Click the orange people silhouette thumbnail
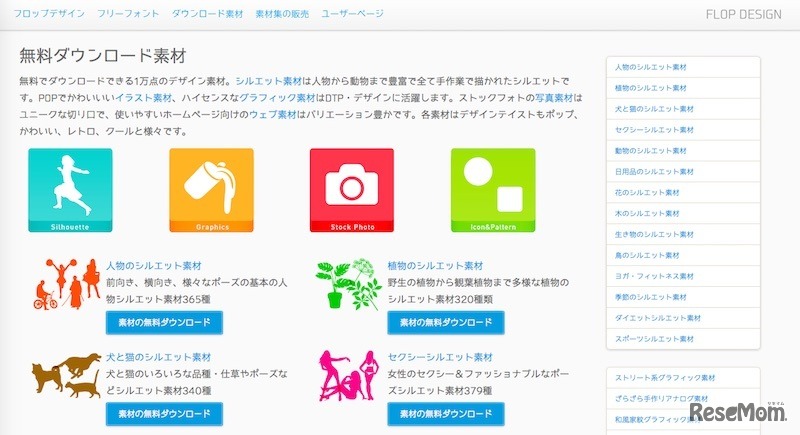The height and width of the screenshot is (435, 800). pos(67,284)
